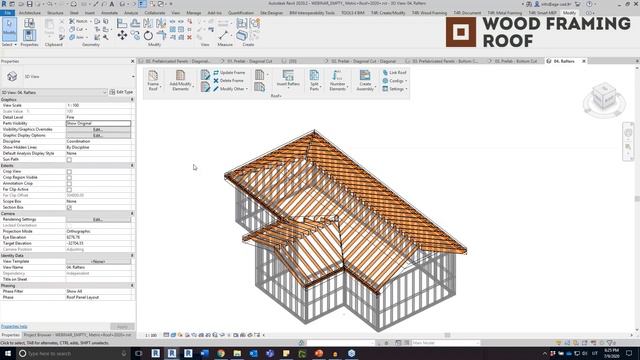
Task: Click Update Frame icon
Action: (216, 72)
